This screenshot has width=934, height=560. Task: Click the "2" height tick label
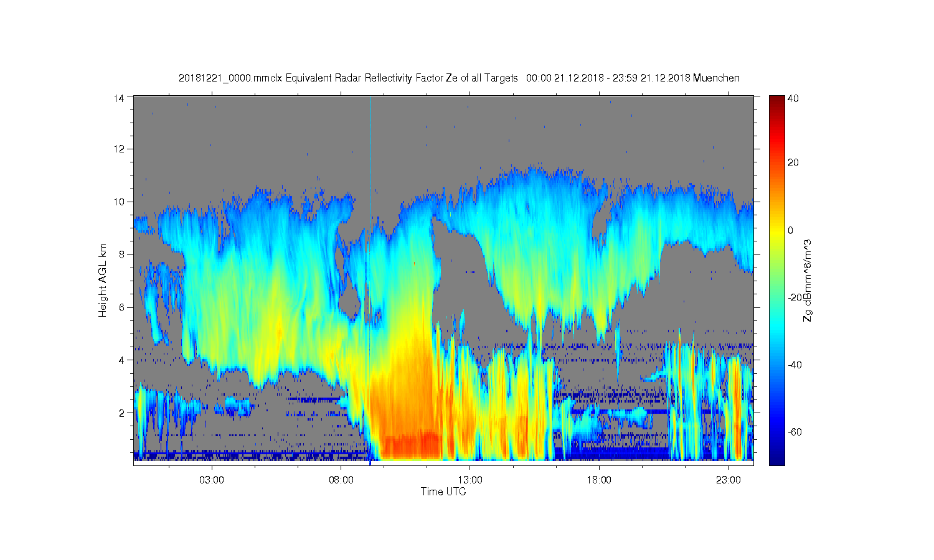click(x=122, y=413)
